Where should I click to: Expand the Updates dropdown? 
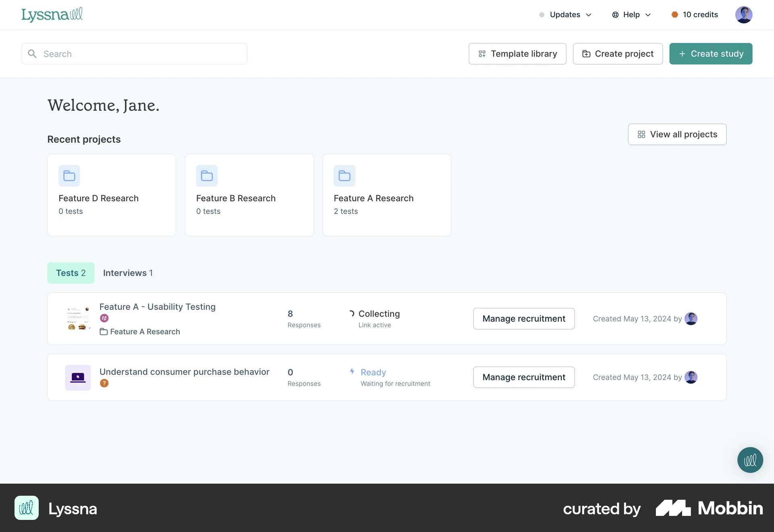(566, 15)
